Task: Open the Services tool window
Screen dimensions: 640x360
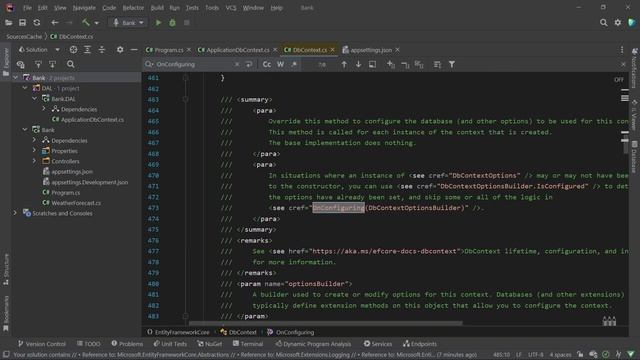Action: (378, 344)
